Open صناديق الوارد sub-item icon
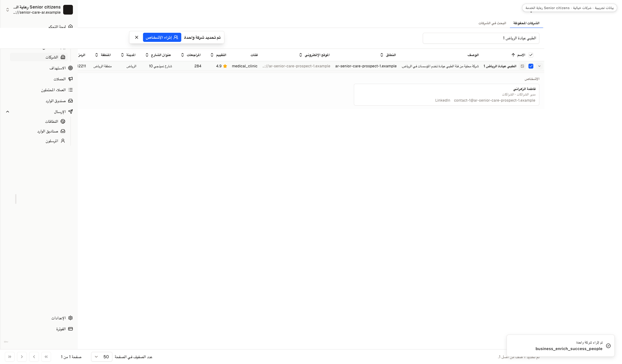Viewport: 622px width, 364px height. click(x=63, y=131)
